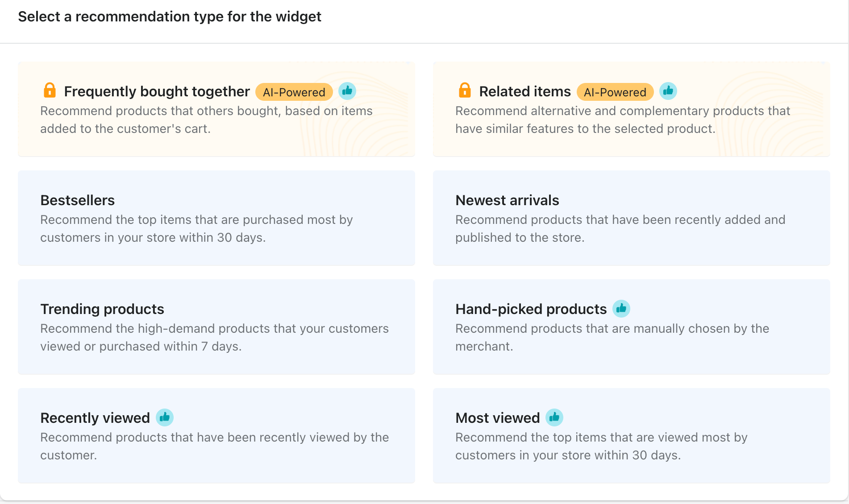Screen dimensions: 849x504
Task: Choose the Newest arrivals recommendation card
Action: tap(631, 218)
